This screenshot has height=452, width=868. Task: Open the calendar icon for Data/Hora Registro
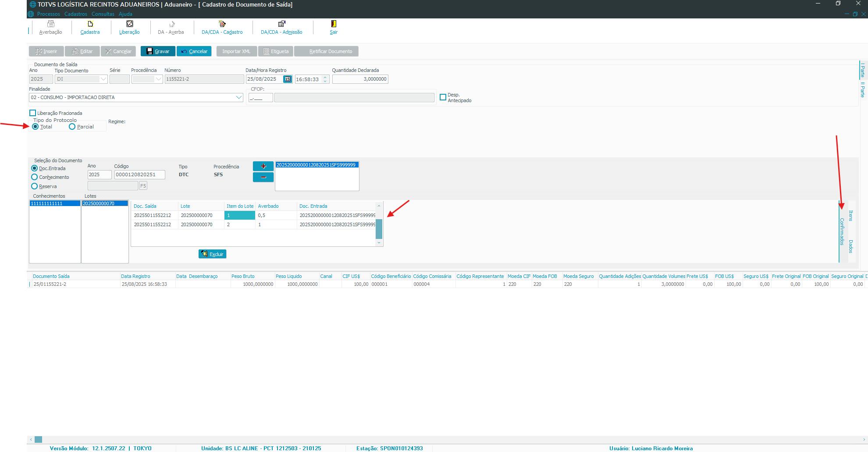(287, 79)
